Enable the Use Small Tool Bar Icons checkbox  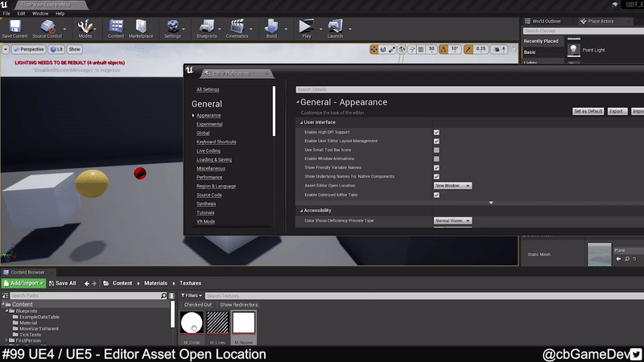coord(436,150)
